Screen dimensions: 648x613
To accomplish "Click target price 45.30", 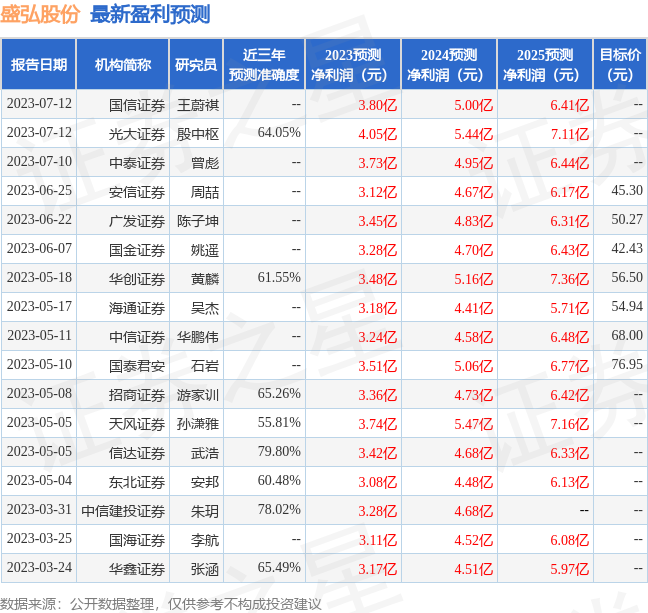I will 627,190.
